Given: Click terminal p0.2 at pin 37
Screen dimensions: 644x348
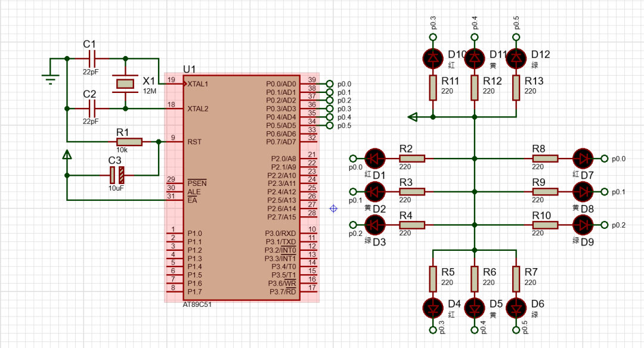Looking at the screenshot, I should click(x=329, y=101).
